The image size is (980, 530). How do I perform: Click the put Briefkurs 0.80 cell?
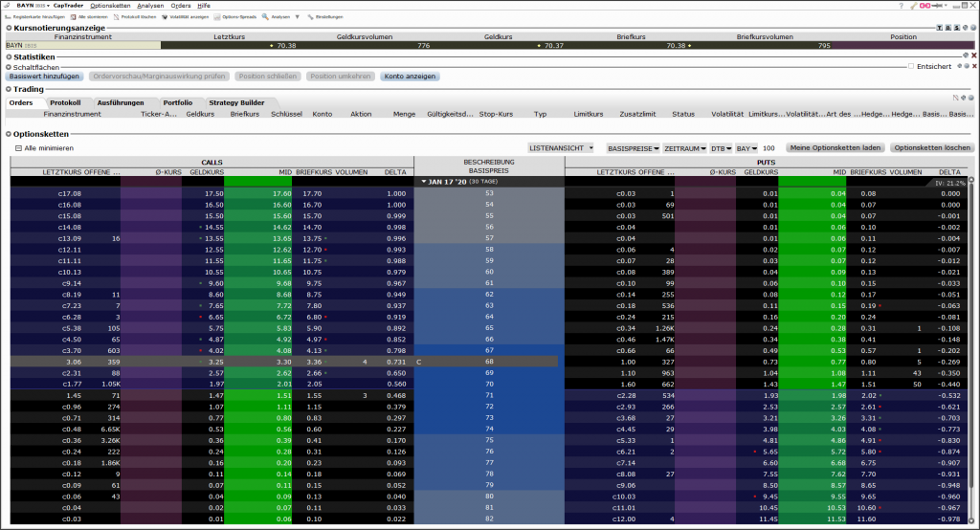tap(867, 362)
